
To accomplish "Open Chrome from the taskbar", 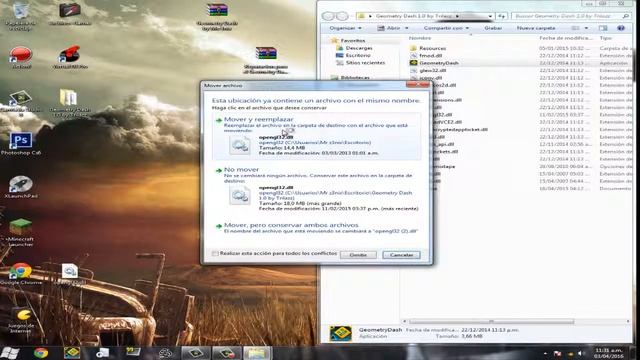I will 41,353.
